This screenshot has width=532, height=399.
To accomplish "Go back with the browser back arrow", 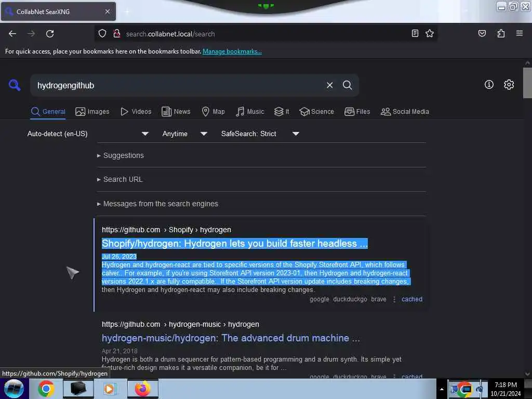I will tap(12, 34).
